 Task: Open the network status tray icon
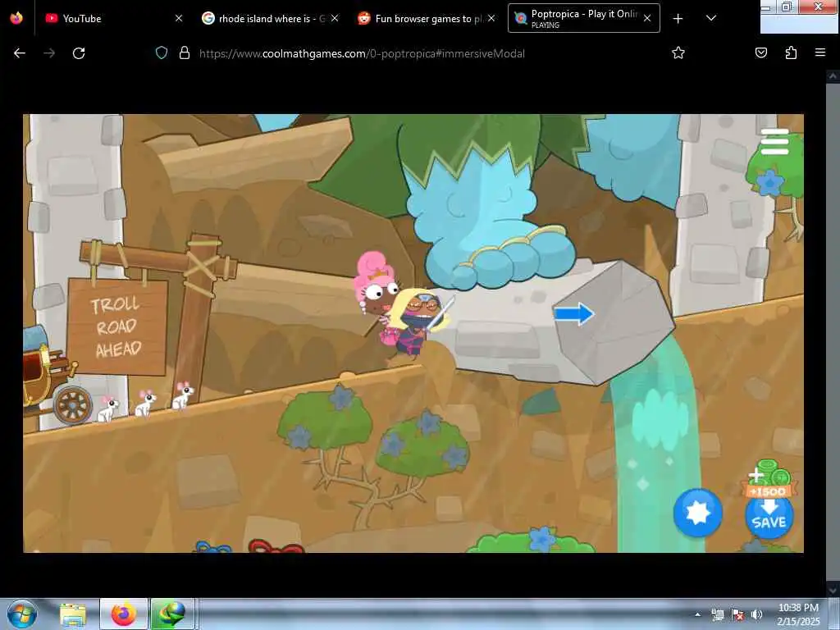pos(718,615)
